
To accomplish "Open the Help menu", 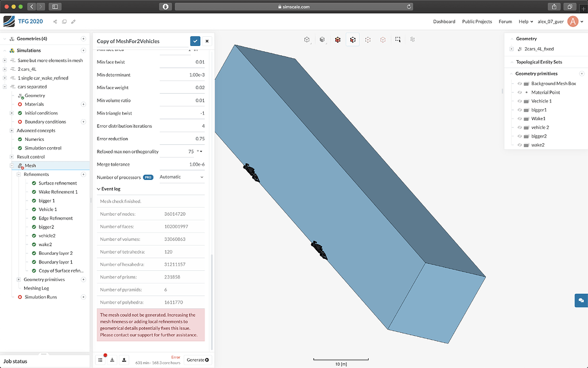I will (525, 21).
